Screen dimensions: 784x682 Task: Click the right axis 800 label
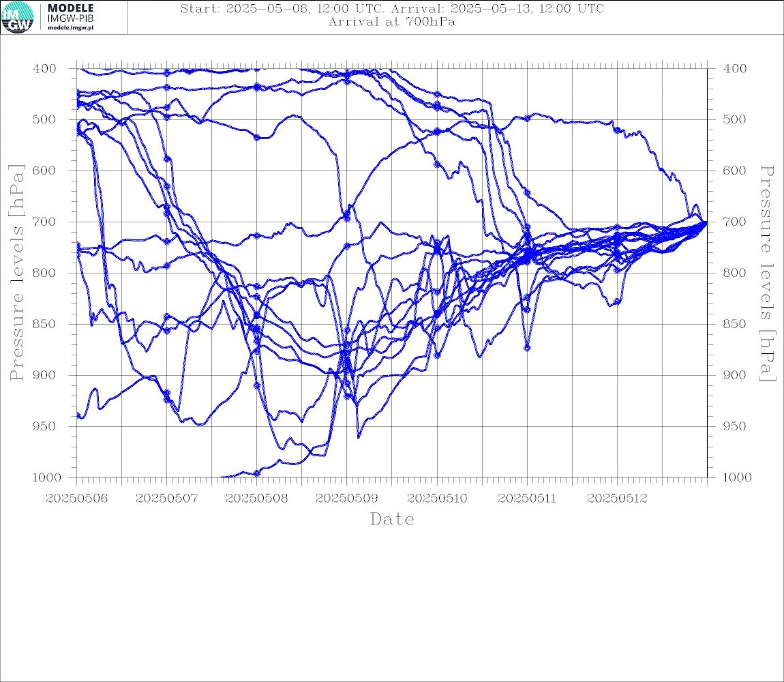click(734, 273)
